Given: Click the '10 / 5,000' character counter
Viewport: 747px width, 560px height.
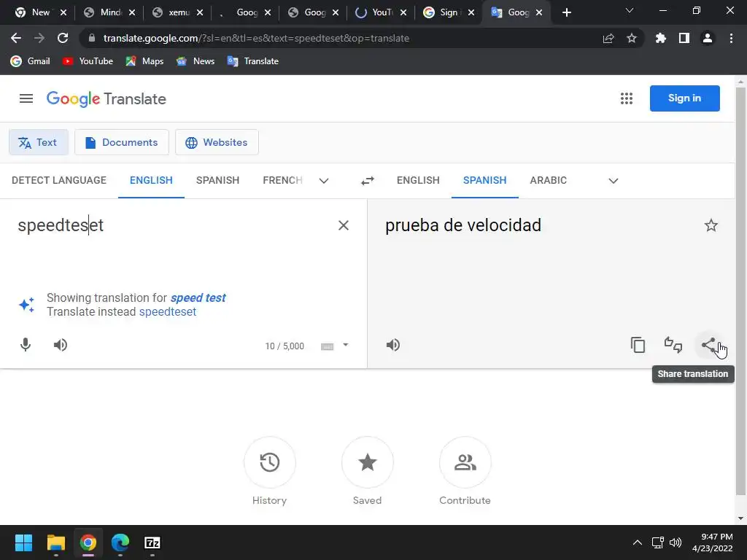Looking at the screenshot, I should (x=285, y=346).
